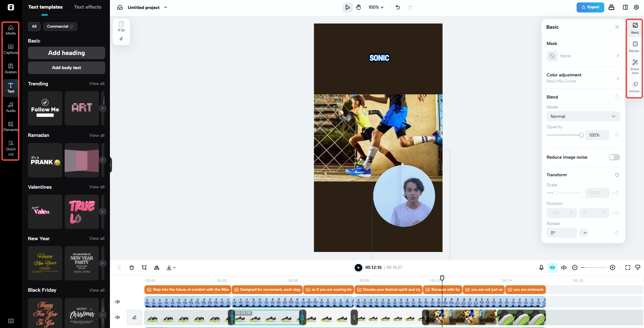This screenshot has width=644, height=328.
Task: Enable Reduce image noise
Action: pyautogui.click(x=614, y=157)
